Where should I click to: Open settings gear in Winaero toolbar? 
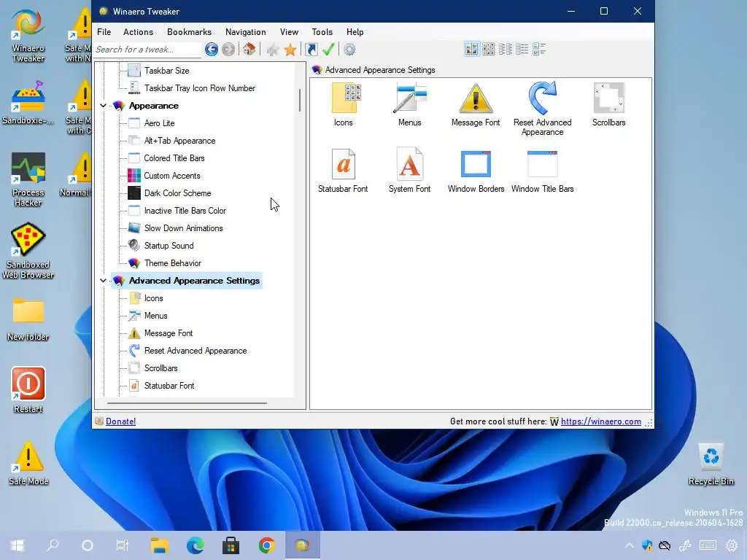pos(349,50)
